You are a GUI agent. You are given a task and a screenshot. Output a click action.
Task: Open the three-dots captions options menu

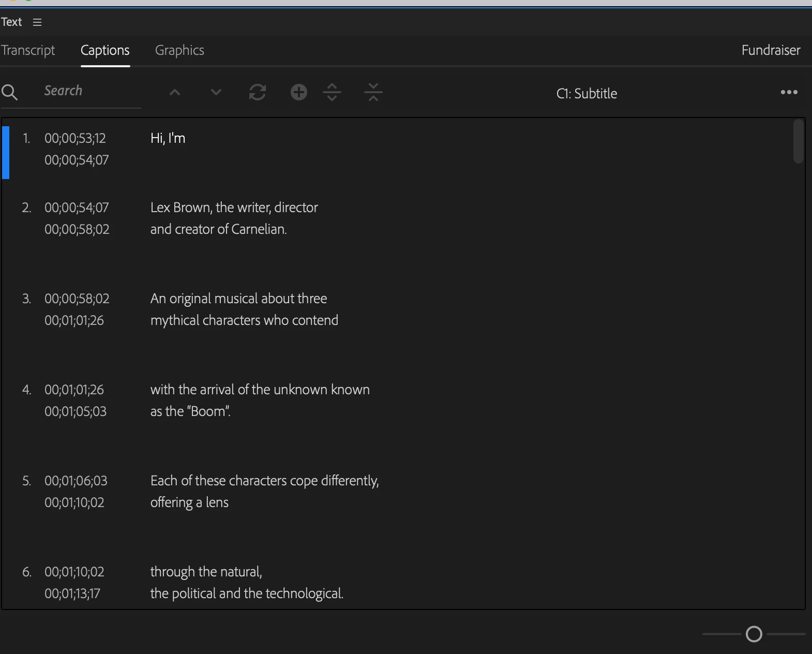(x=789, y=92)
